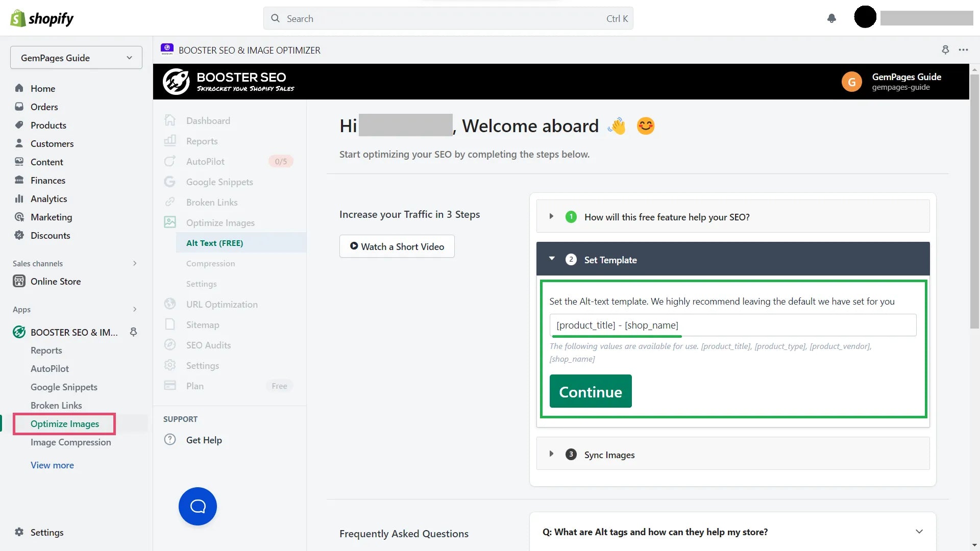Click the Content icon

[19, 162]
